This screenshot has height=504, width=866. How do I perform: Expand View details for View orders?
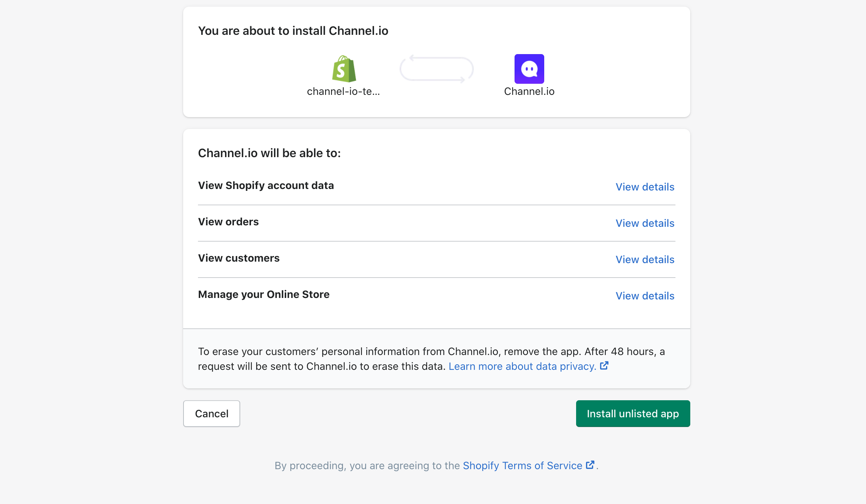(x=645, y=223)
